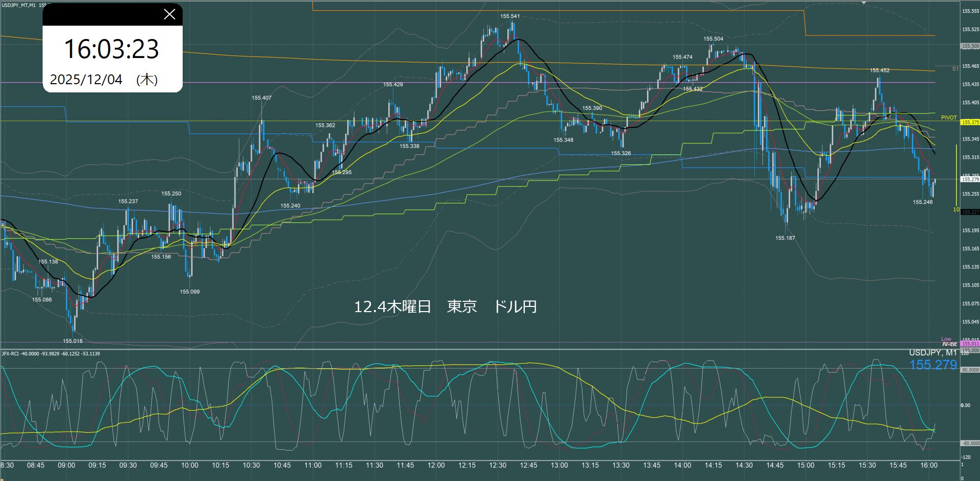Click the gray 155.500 price level tag
Image resolution: width=980 pixels, height=481 pixels.
tap(970, 46)
